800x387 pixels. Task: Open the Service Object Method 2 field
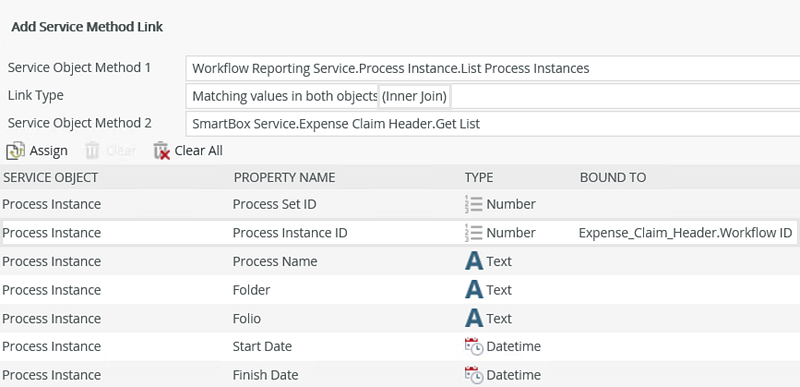click(x=492, y=124)
